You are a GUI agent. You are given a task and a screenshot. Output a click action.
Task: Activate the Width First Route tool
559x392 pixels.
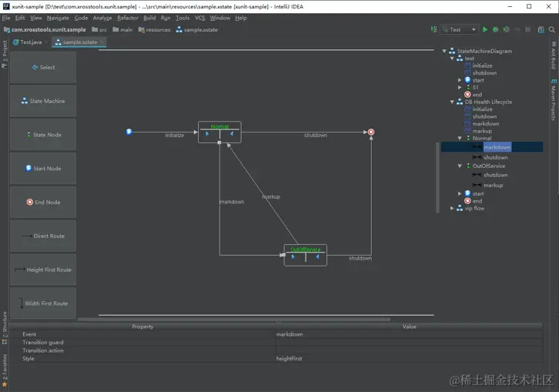[x=43, y=303]
